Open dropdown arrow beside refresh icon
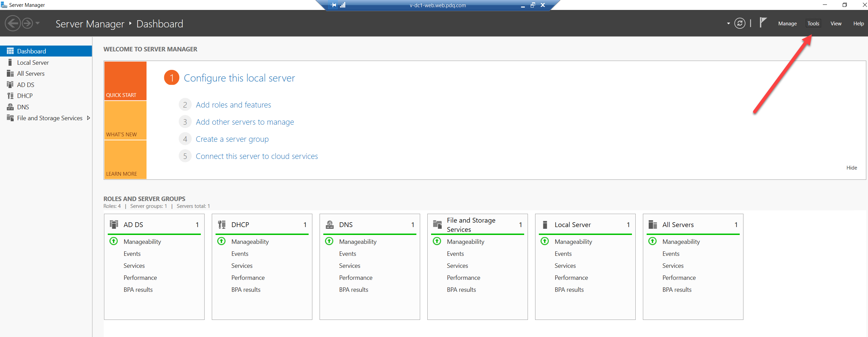This screenshot has width=868, height=337. pyautogui.click(x=728, y=24)
